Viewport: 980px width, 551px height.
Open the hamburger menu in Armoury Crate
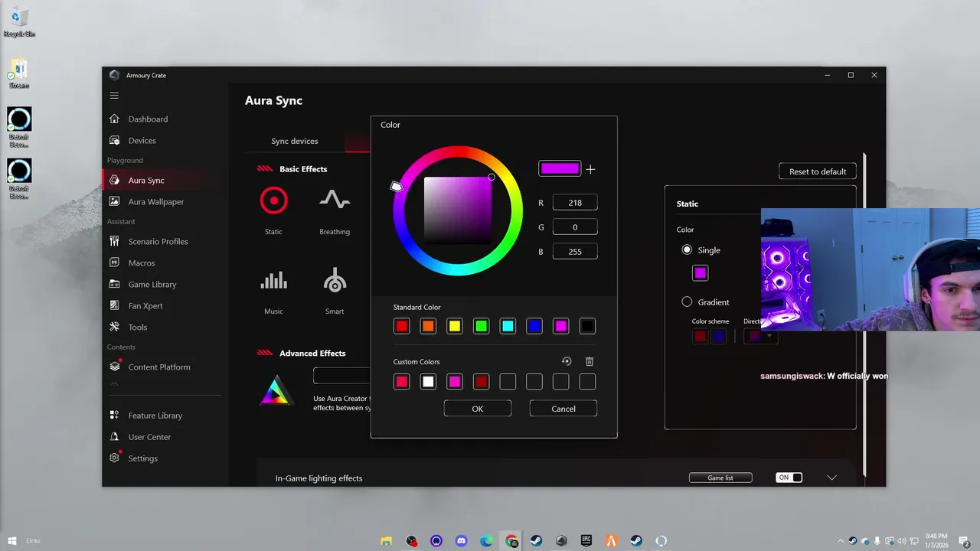coord(114,96)
